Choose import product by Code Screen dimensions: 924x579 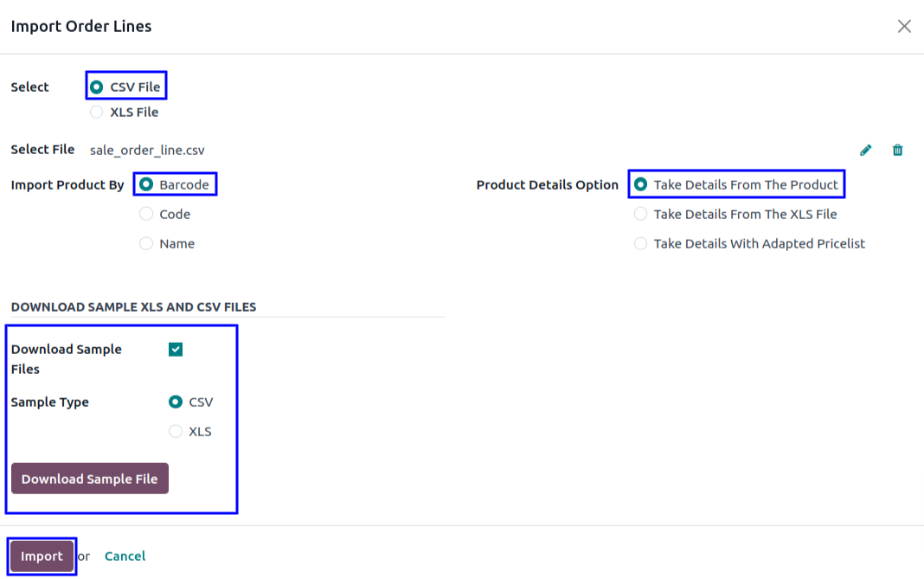[x=146, y=214]
